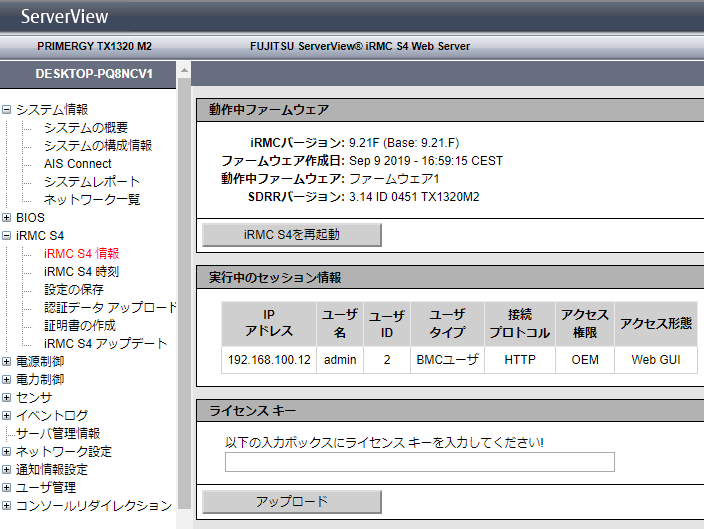Expand the センサ tree node

(6, 397)
